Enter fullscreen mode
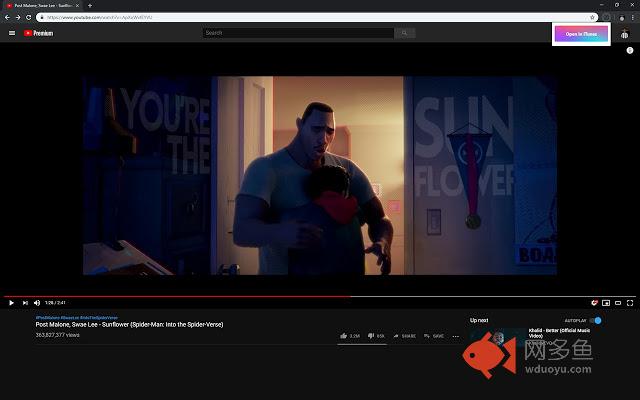 (630, 303)
